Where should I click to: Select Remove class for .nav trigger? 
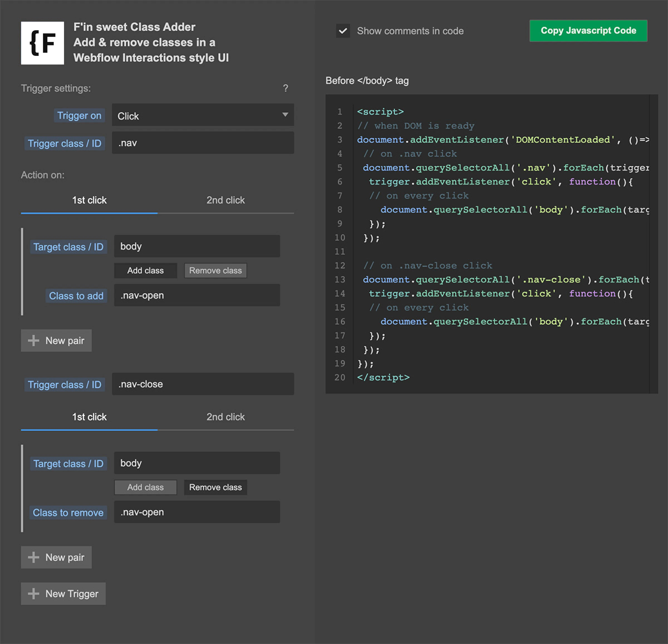tap(215, 270)
